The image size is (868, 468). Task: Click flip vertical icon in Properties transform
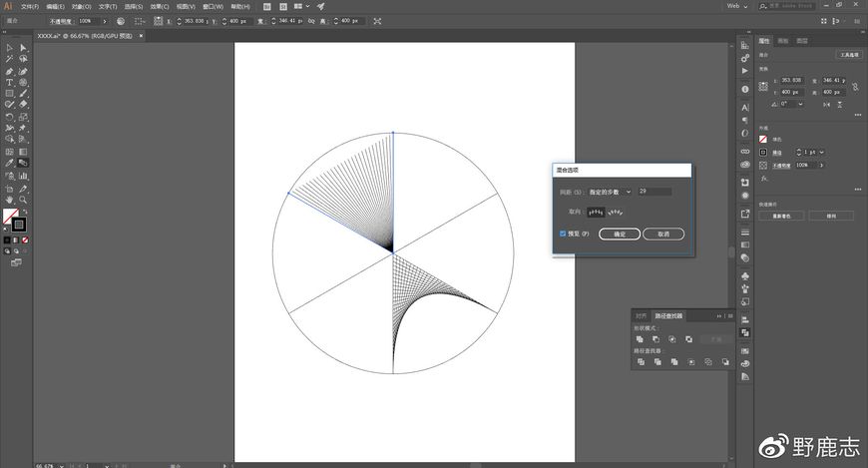point(840,105)
